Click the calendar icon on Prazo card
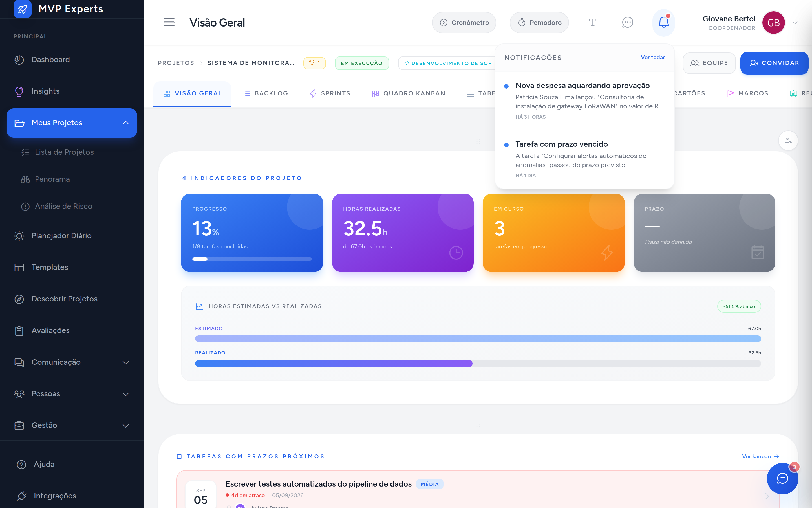 point(758,252)
